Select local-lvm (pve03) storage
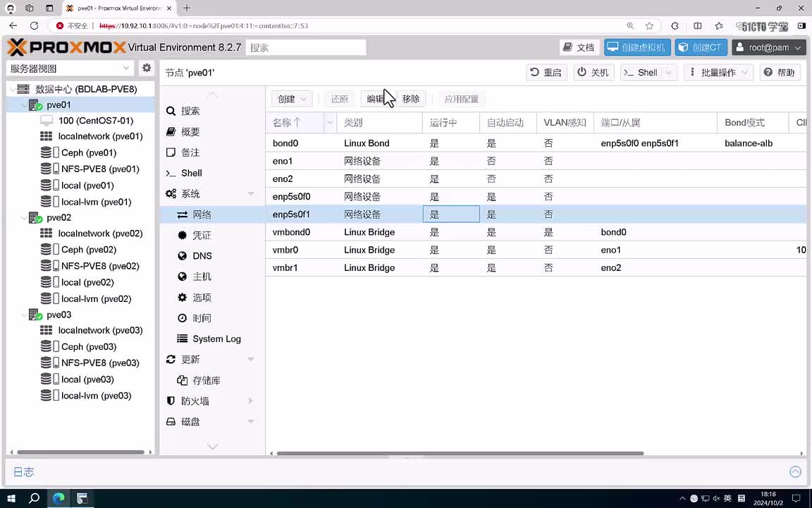The width and height of the screenshot is (812, 508). pyautogui.click(x=96, y=396)
